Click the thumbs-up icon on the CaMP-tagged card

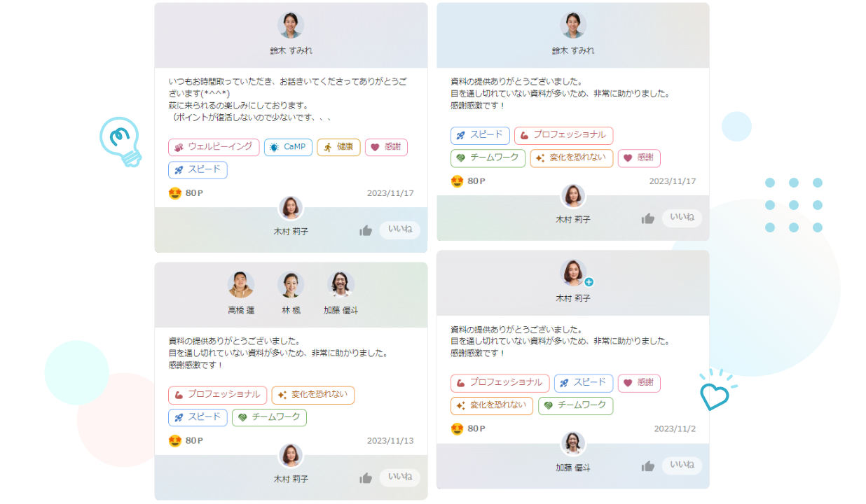tap(366, 230)
